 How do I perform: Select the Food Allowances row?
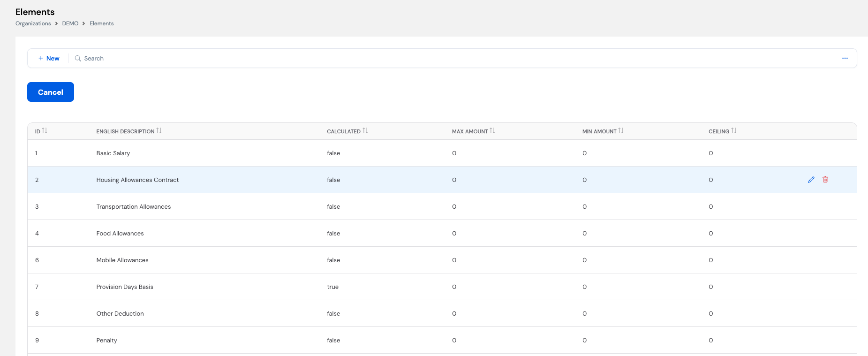(x=442, y=233)
